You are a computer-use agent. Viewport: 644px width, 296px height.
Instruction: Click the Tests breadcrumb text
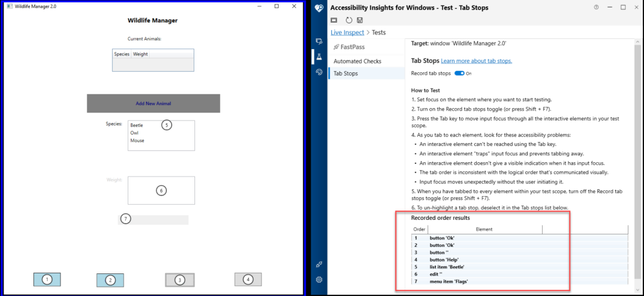pyautogui.click(x=379, y=32)
